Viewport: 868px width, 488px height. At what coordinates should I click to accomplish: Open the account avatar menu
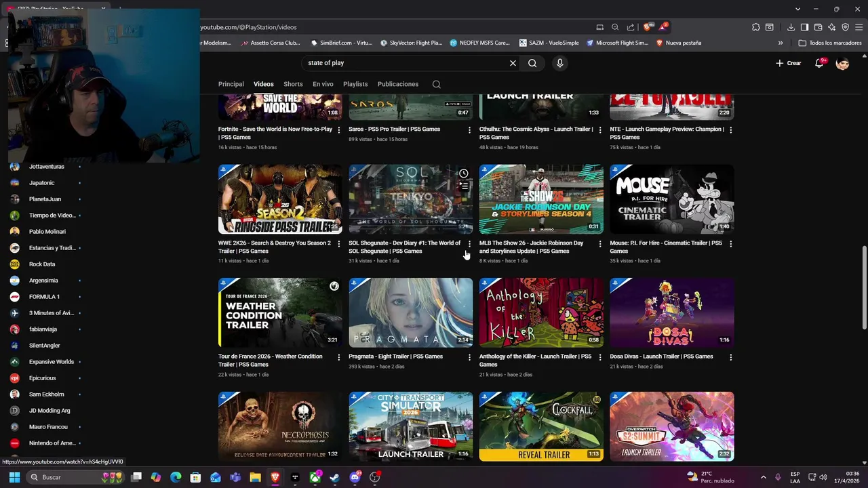[x=843, y=63]
